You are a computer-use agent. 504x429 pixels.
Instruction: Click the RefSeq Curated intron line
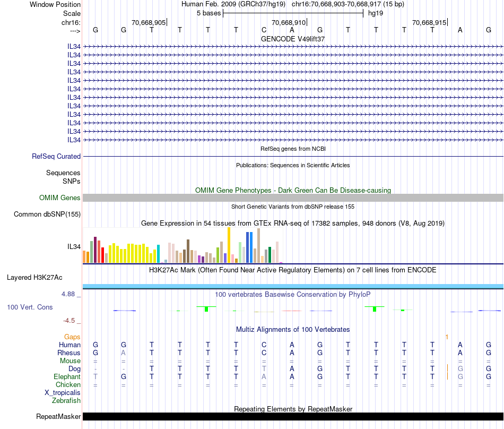293,156
